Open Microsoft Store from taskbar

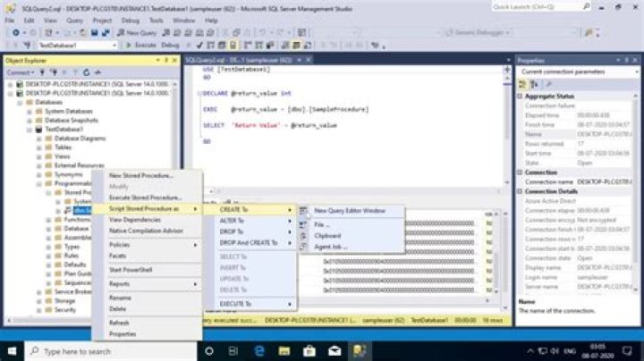[x=309, y=351]
